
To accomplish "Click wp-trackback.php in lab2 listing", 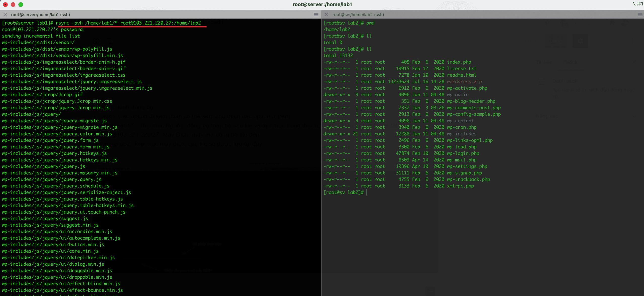I will (x=468, y=180).
